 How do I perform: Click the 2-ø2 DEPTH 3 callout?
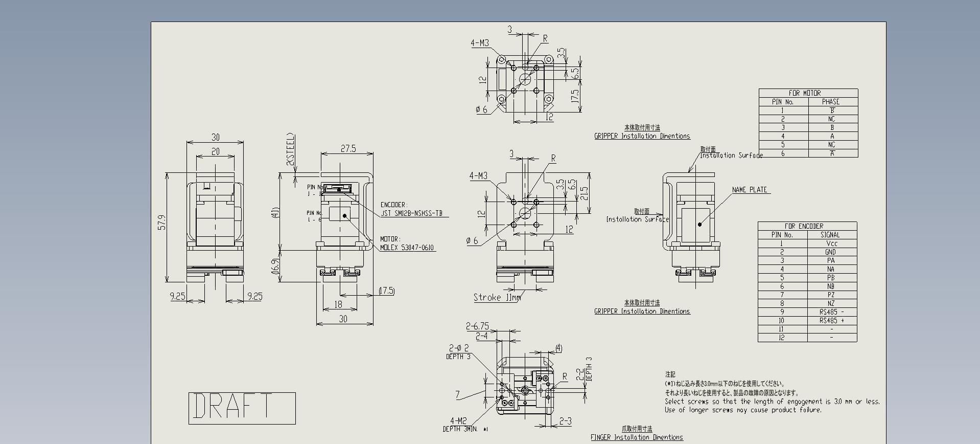pos(458,352)
